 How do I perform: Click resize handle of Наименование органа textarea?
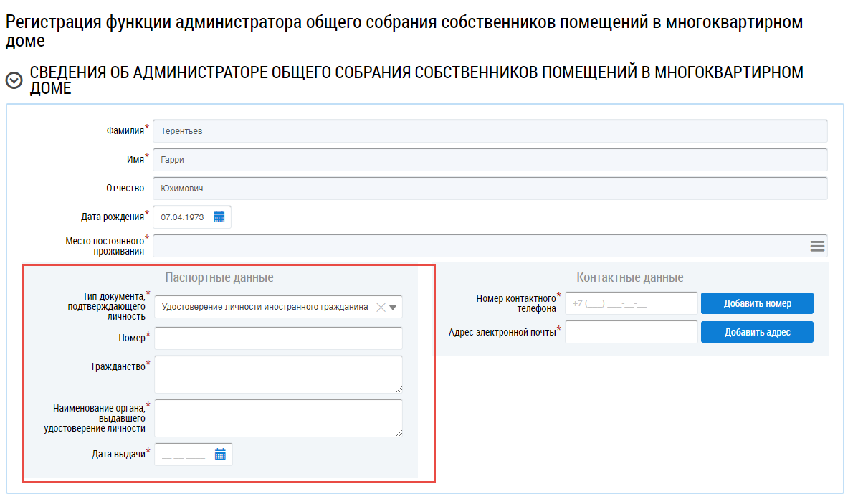(398, 432)
